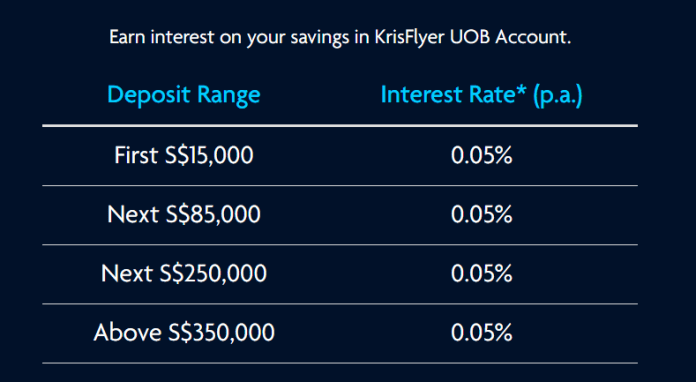Select the Next S$85,000 cell
Image resolution: width=696 pixels, height=382 pixels.
pos(184,215)
